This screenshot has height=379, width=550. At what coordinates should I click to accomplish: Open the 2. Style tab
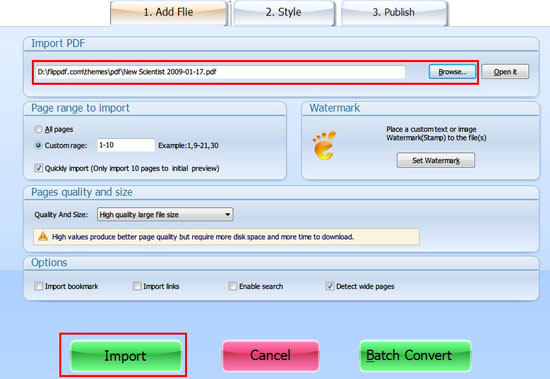click(283, 13)
